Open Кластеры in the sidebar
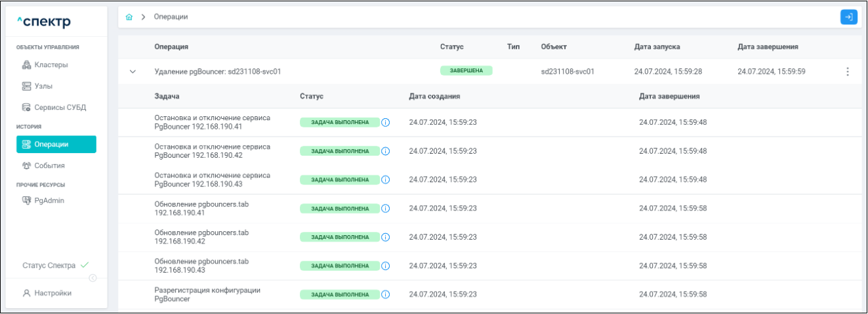 51,64
